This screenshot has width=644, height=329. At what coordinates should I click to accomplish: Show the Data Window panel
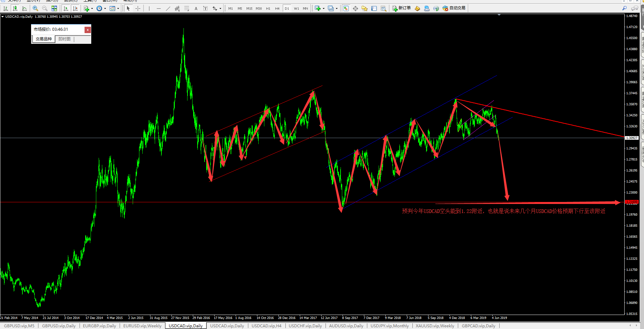pos(355,8)
